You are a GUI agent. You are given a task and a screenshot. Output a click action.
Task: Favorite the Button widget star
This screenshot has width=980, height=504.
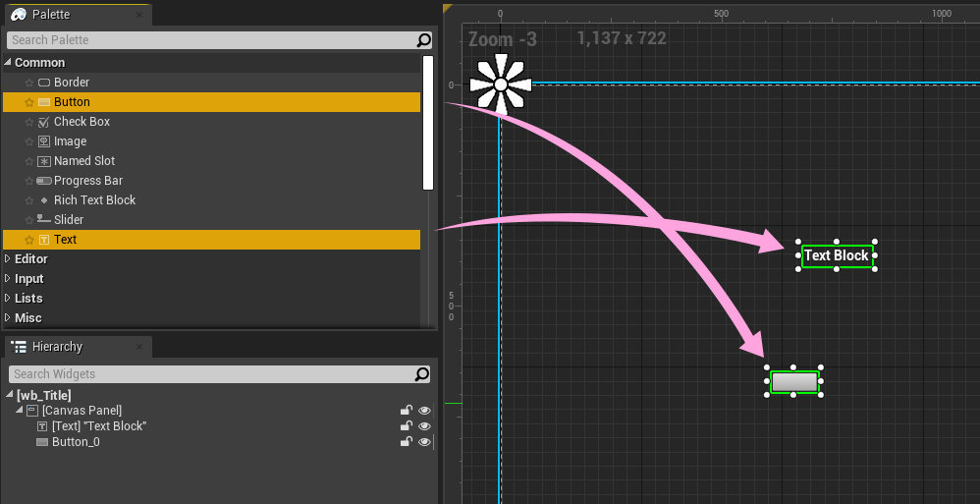click(x=28, y=102)
